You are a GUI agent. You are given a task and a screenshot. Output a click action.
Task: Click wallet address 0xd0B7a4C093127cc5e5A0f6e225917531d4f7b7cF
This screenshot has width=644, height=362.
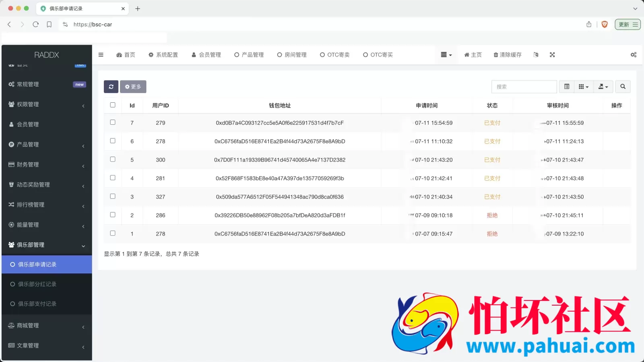[x=280, y=123]
